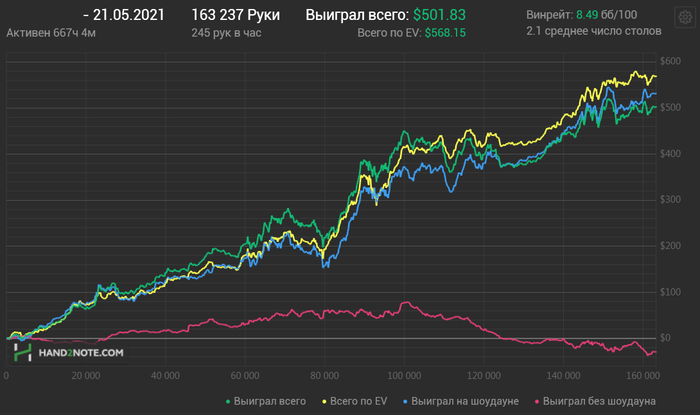Click the '40 000' x-axis label
Screen dimensions: 700x415
pyautogui.click(x=165, y=376)
